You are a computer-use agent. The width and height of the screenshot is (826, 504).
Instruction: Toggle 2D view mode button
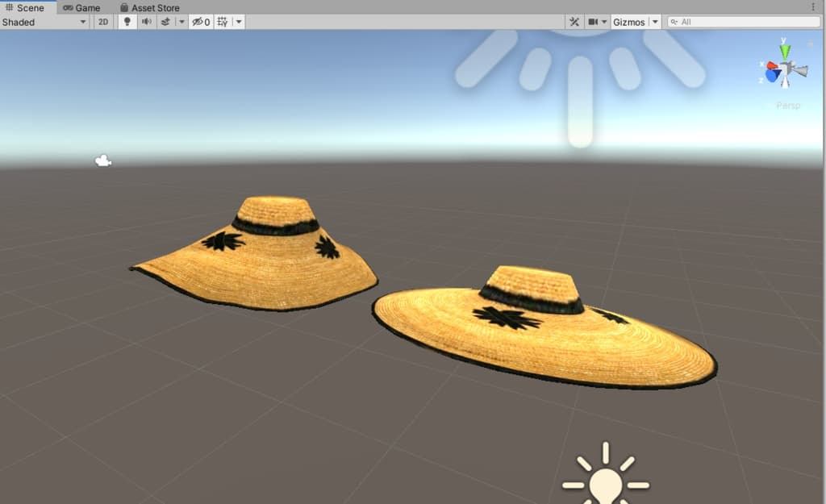103,22
